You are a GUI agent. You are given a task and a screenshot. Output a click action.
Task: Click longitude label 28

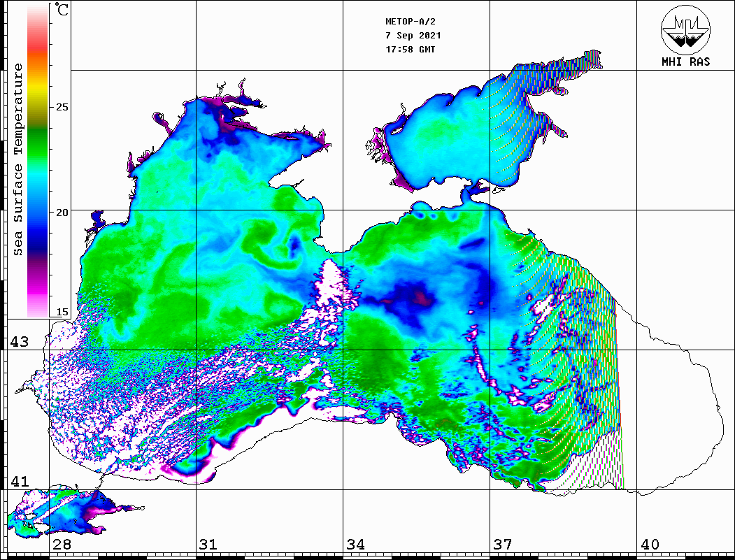[x=62, y=544]
